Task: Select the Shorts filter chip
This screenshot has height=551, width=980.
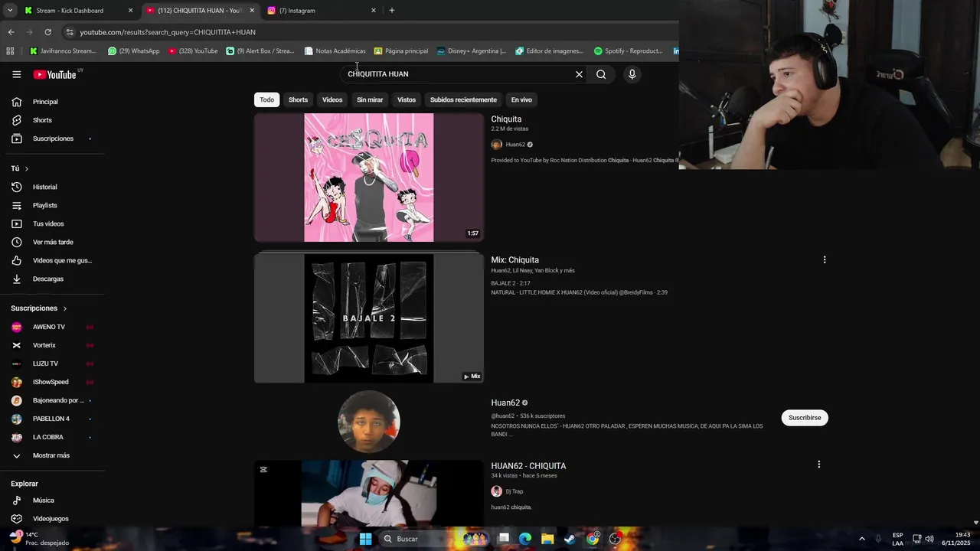Action: point(298,99)
